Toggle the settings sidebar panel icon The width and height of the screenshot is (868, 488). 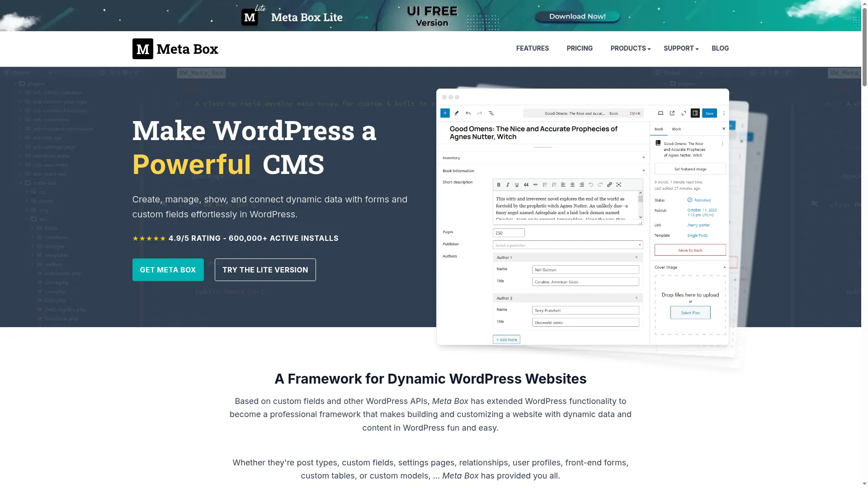point(695,113)
